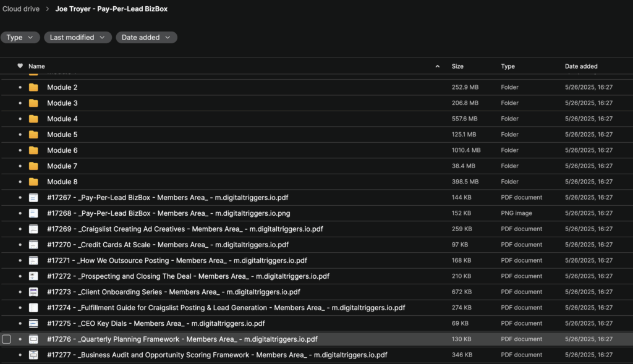Click the PDF icon of file #17270
This screenshot has width=633, height=364.
33,245
